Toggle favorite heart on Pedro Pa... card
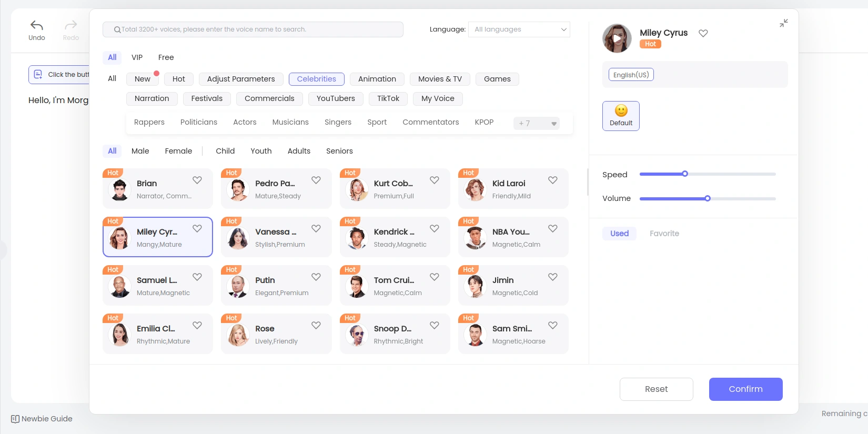Image resolution: width=868 pixels, height=434 pixels. tap(316, 180)
